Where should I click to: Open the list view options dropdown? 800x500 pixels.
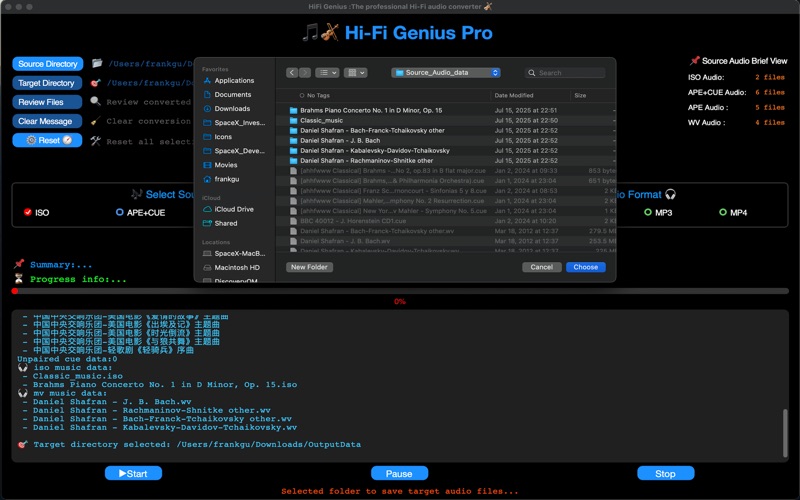coord(327,73)
